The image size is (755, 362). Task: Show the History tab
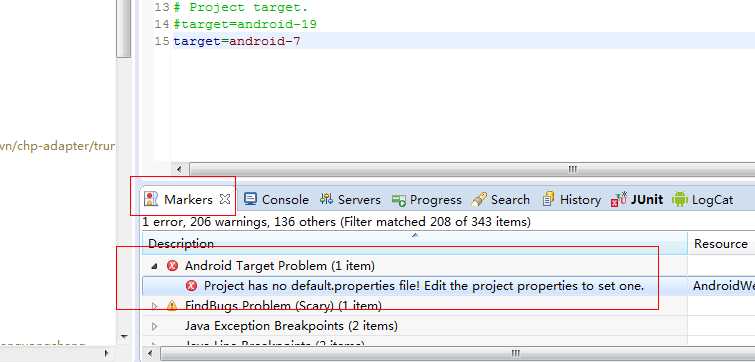click(x=572, y=199)
